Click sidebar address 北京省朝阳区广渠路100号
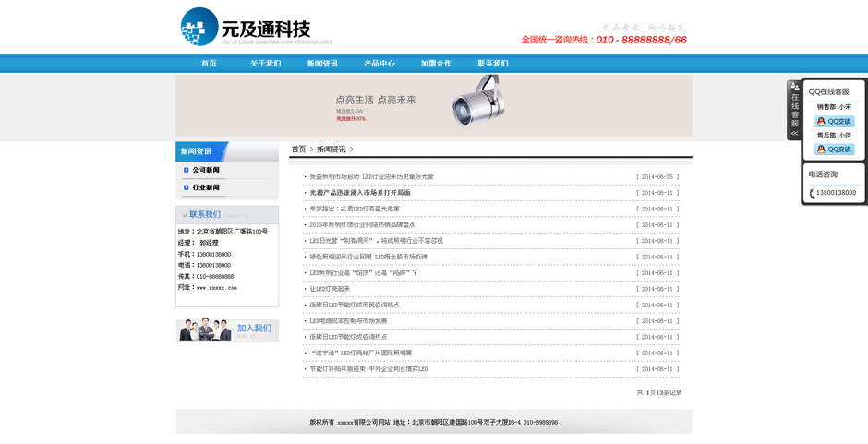Screen dimensions: 868x444 (x=233, y=232)
